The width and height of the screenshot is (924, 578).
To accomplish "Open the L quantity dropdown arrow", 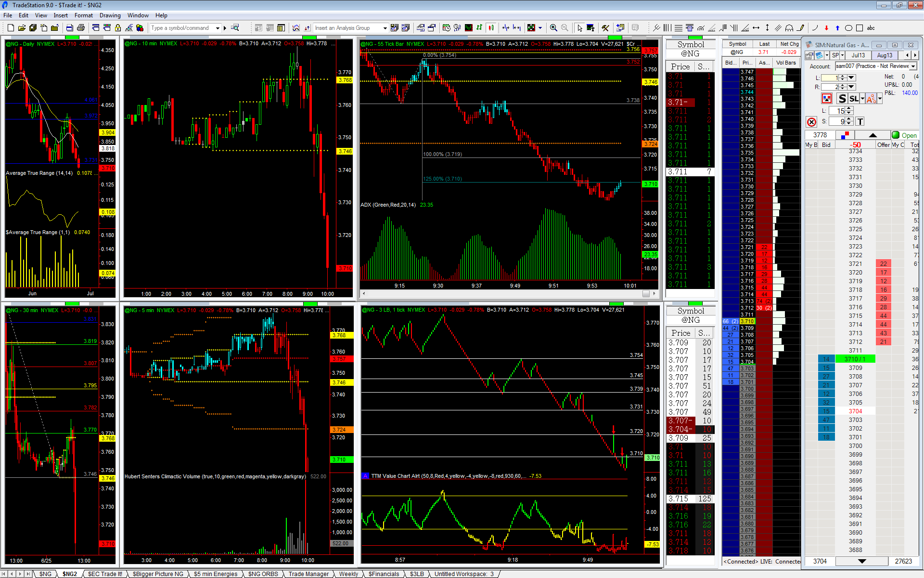I will tap(851, 78).
